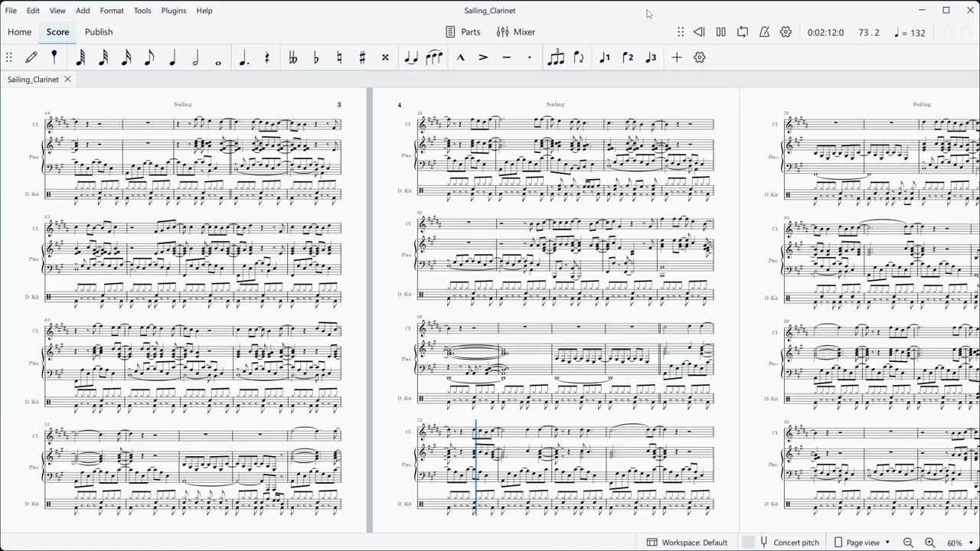Viewport: 980px width, 551px height.
Task: Select the eighth note duration
Action: tap(149, 57)
